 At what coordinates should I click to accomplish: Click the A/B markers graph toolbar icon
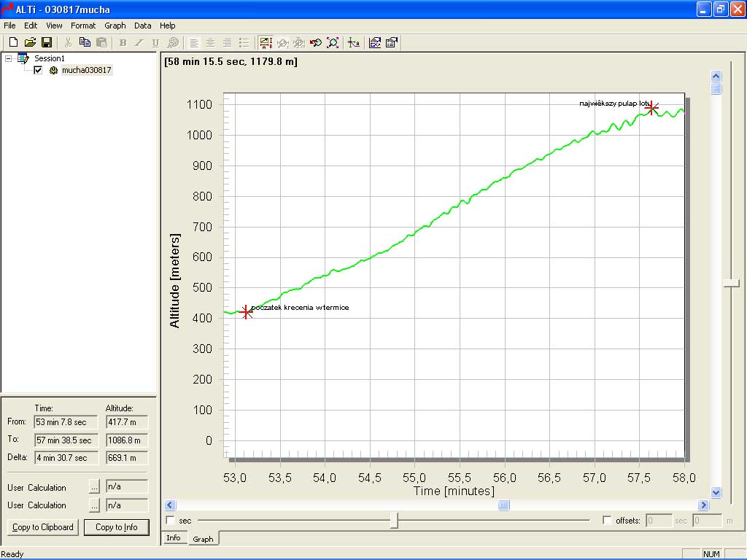click(266, 42)
